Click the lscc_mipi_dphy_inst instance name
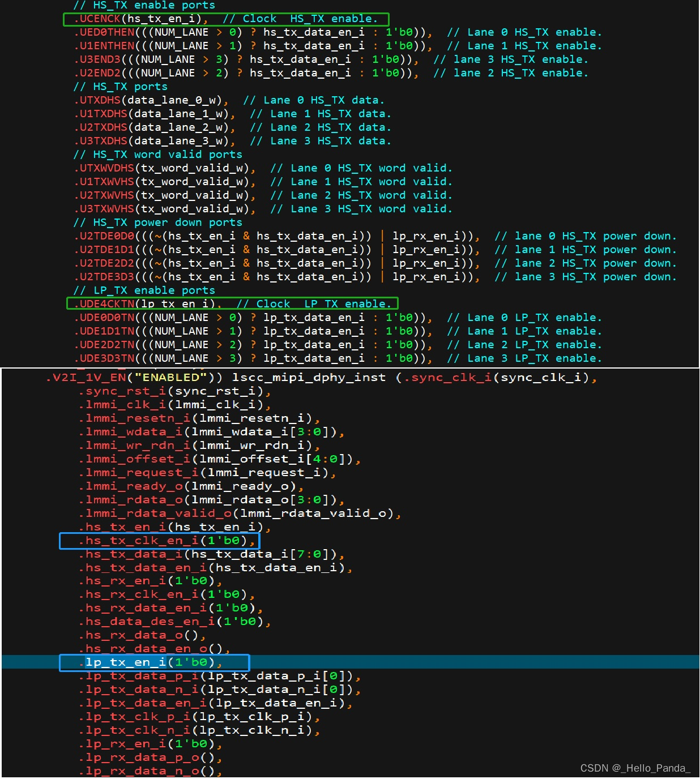The image size is (700, 779). pyautogui.click(x=309, y=378)
